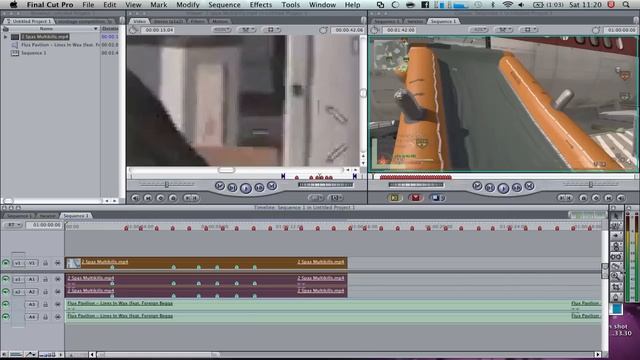This screenshot has height=360, width=640.
Task: Switch to the Filters tab in the Viewer
Action: click(x=198, y=21)
